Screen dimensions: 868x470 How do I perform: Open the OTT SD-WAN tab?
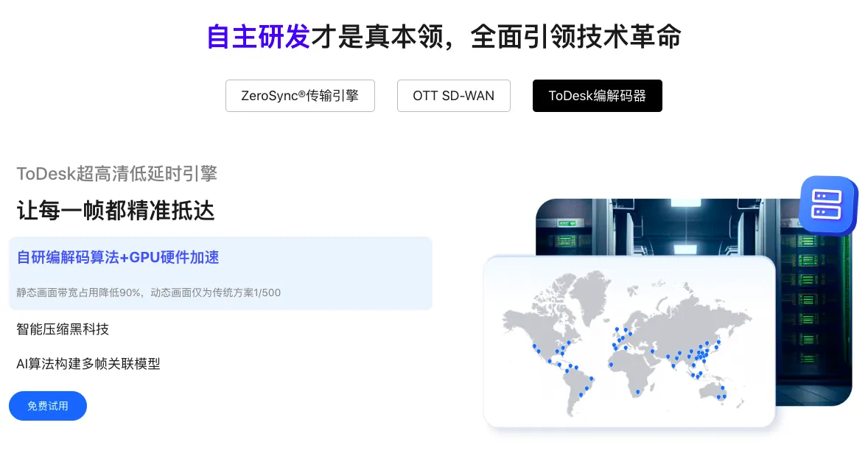click(x=454, y=96)
